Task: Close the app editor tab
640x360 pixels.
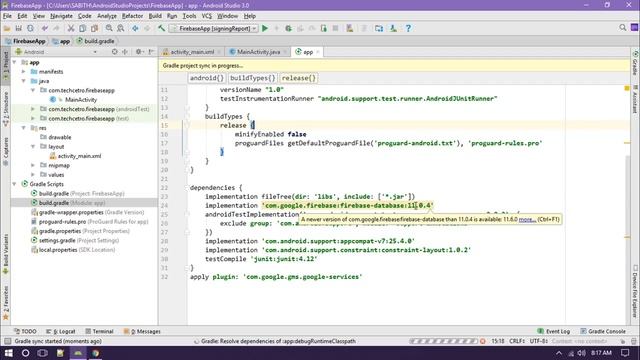Action: [x=318, y=52]
